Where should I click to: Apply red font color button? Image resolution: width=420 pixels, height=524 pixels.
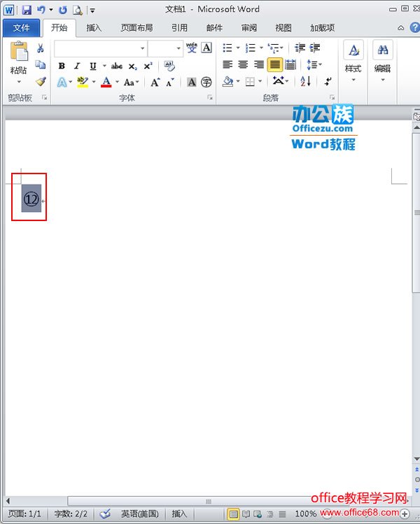point(106,82)
